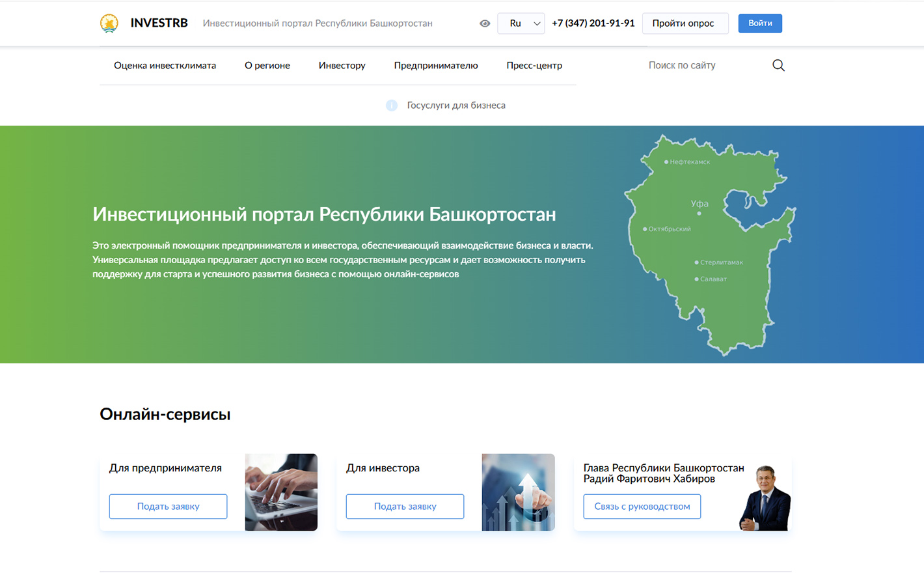Click Подать заявку for предпринимателя

168,507
